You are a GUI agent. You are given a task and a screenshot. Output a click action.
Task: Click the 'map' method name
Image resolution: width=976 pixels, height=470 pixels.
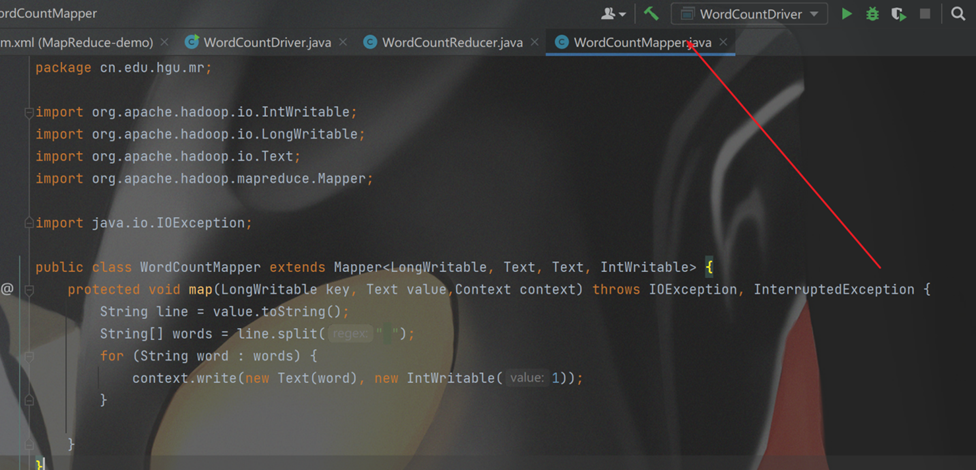200,289
